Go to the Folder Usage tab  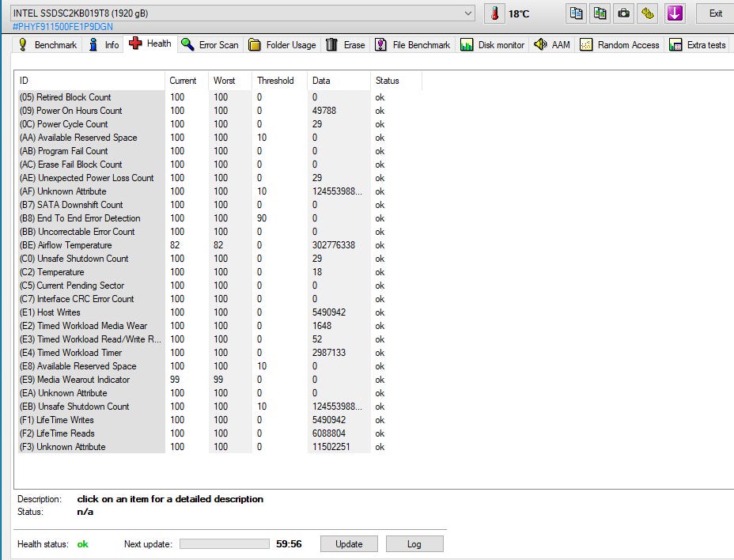pyautogui.click(x=282, y=45)
